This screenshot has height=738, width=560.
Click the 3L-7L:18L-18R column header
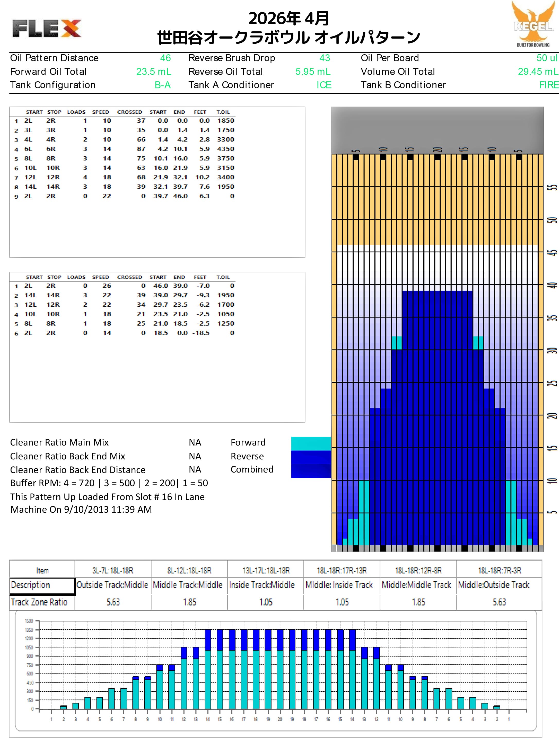tap(113, 571)
